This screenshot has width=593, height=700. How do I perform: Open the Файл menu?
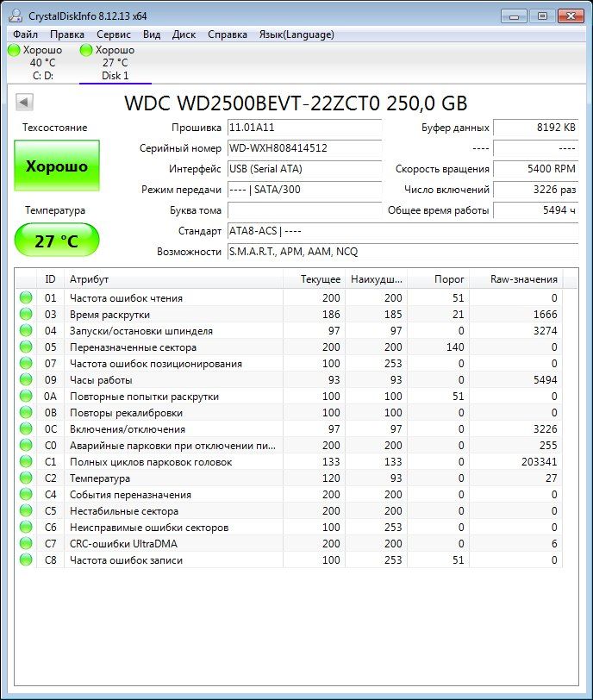26,34
